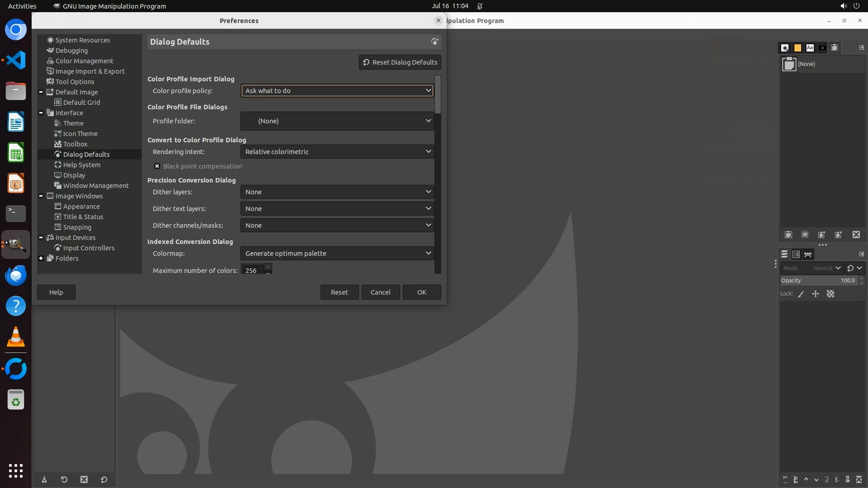Expand the Folders tree branch

coord(41,258)
